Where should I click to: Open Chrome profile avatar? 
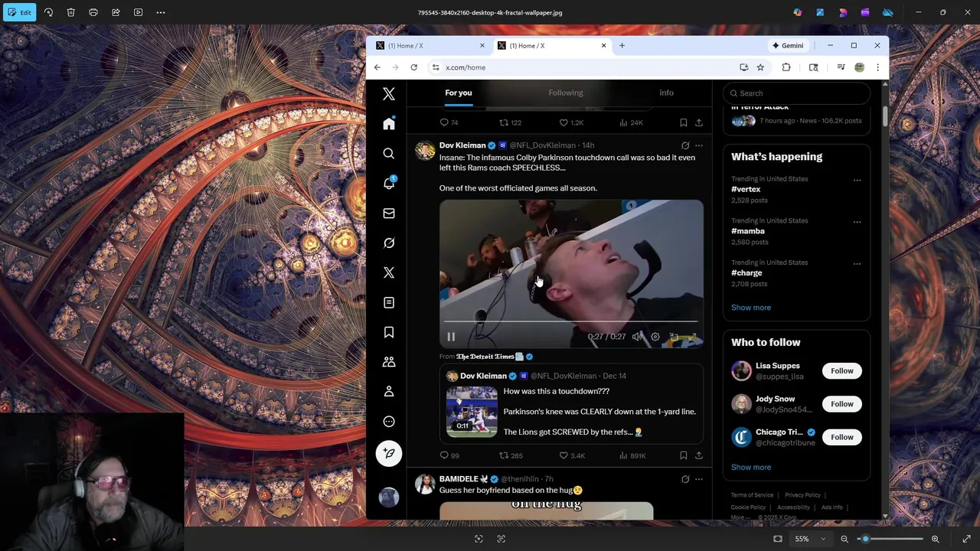click(859, 67)
